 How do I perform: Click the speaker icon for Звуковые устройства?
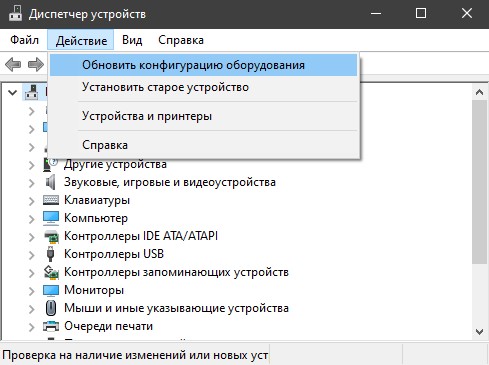tap(51, 182)
